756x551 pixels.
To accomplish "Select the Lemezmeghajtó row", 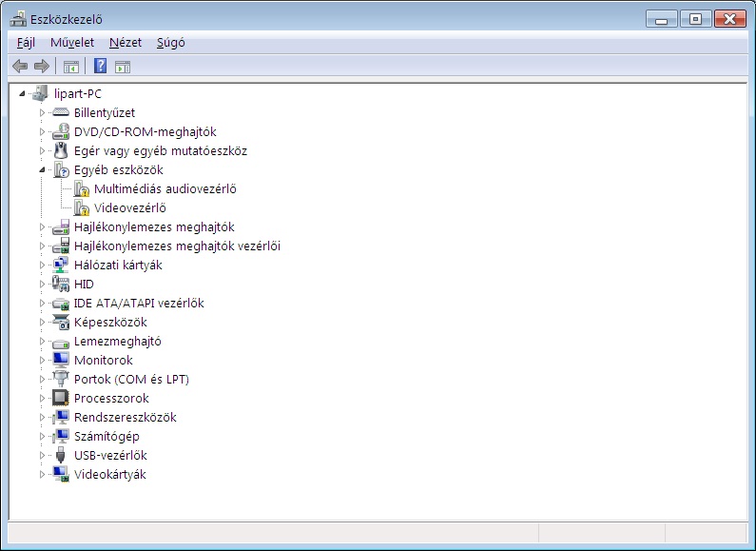I will coord(118,341).
